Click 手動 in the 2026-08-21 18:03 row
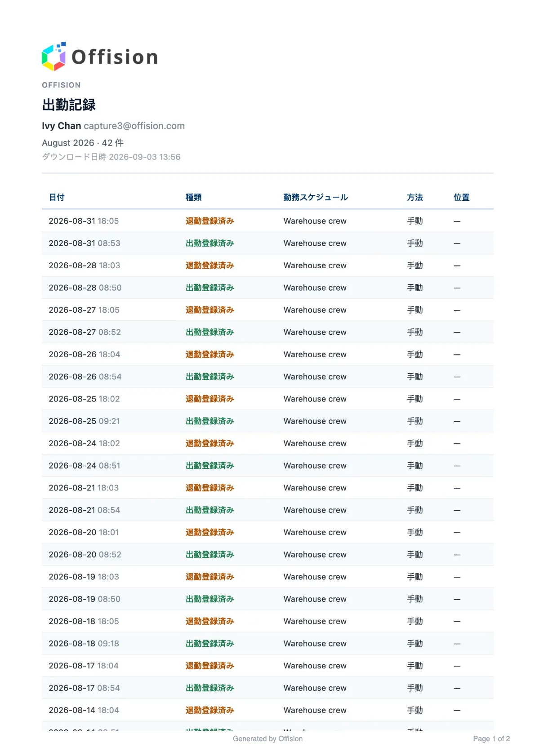 click(415, 488)
